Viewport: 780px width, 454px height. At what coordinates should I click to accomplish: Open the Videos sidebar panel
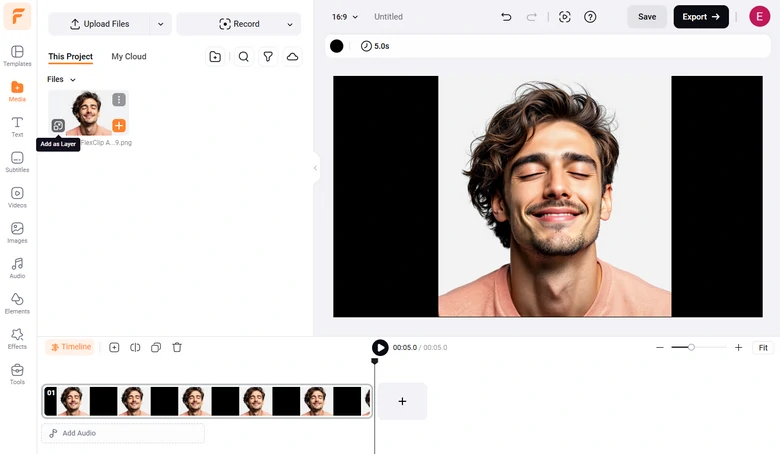pos(17,197)
